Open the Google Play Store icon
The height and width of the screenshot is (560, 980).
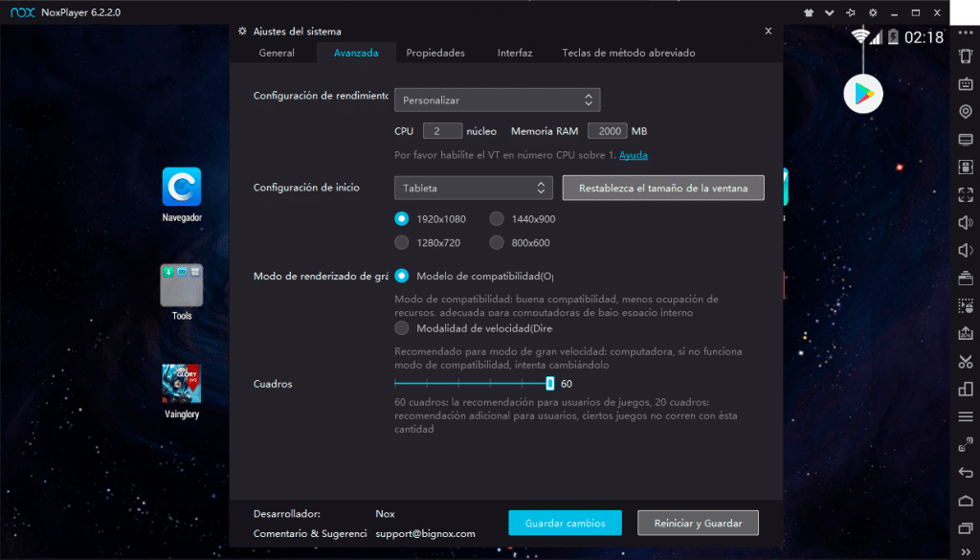pos(862,94)
